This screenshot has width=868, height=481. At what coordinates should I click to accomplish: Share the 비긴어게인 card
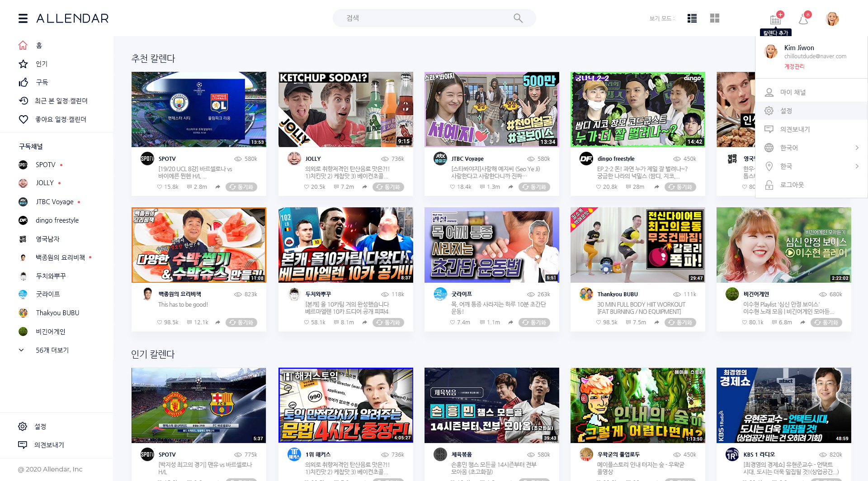803,322
